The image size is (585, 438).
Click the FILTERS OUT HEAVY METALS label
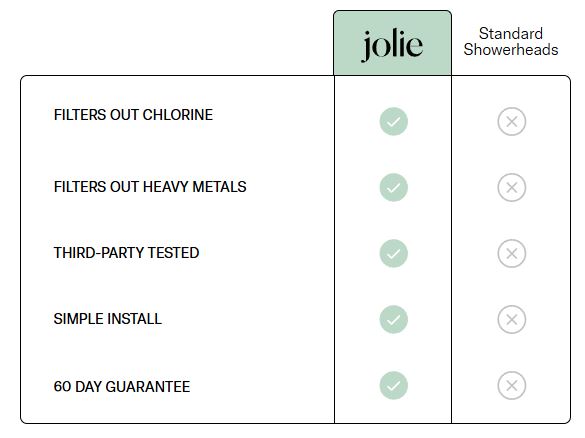tap(150, 187)
